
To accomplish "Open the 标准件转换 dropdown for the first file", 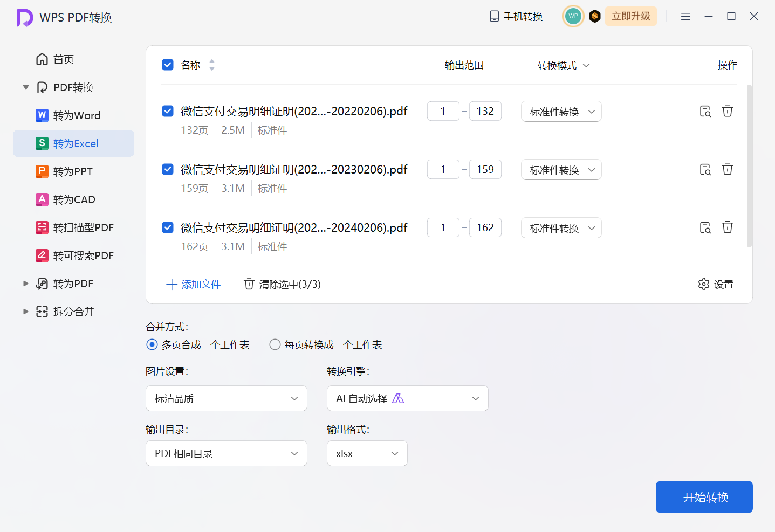I will (561, 112).
